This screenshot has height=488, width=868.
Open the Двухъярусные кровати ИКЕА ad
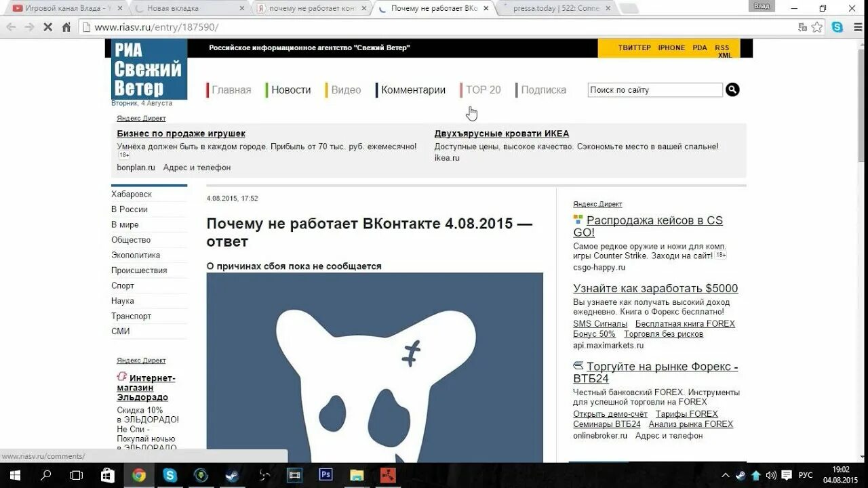(502, 134)
